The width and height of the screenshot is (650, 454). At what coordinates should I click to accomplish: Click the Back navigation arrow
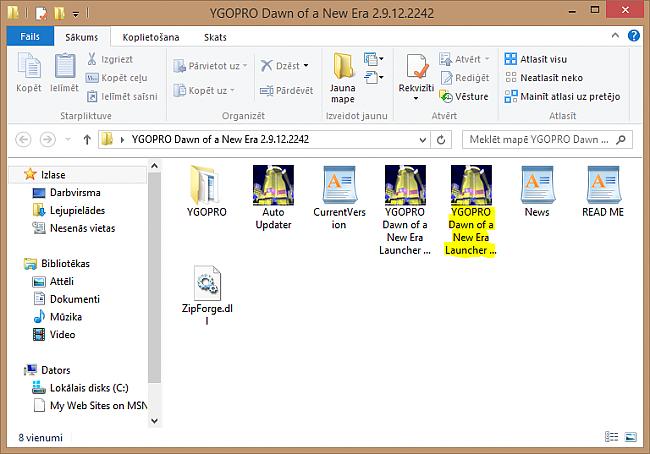pyautogui.click(x=23, y=139)
